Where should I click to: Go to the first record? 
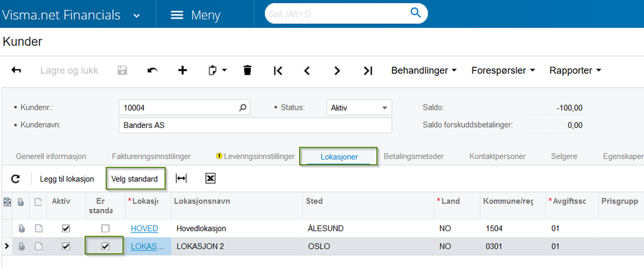click(278, 70)
